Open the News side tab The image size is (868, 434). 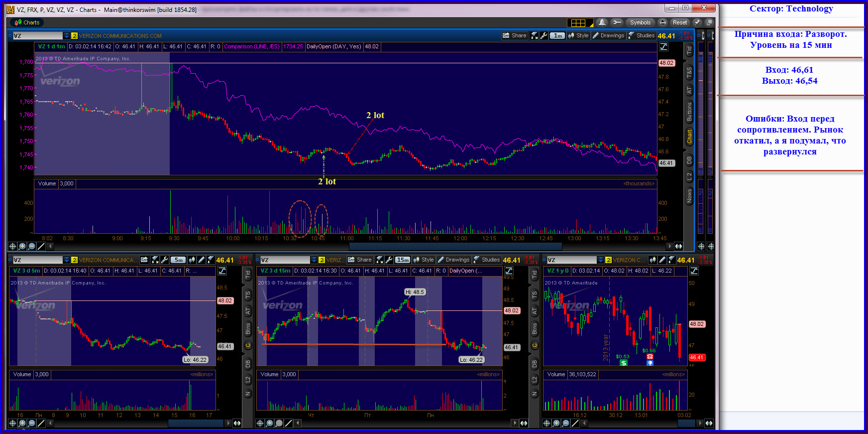[x=689, y=196]
